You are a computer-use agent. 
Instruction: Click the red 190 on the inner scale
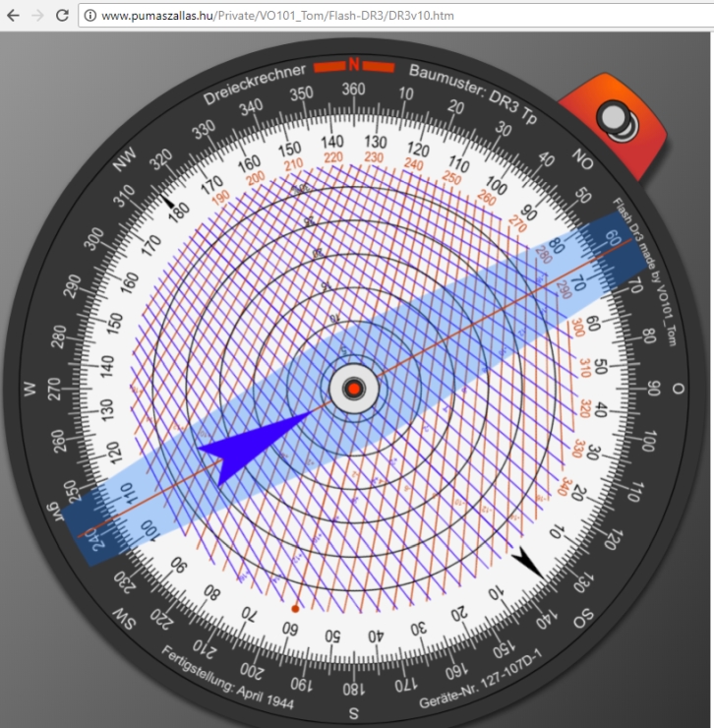221,198
